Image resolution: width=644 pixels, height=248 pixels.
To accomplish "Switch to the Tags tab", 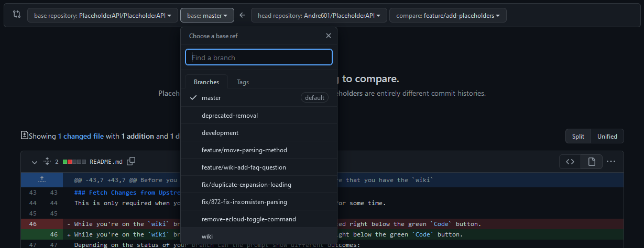I will pos(243,82).
